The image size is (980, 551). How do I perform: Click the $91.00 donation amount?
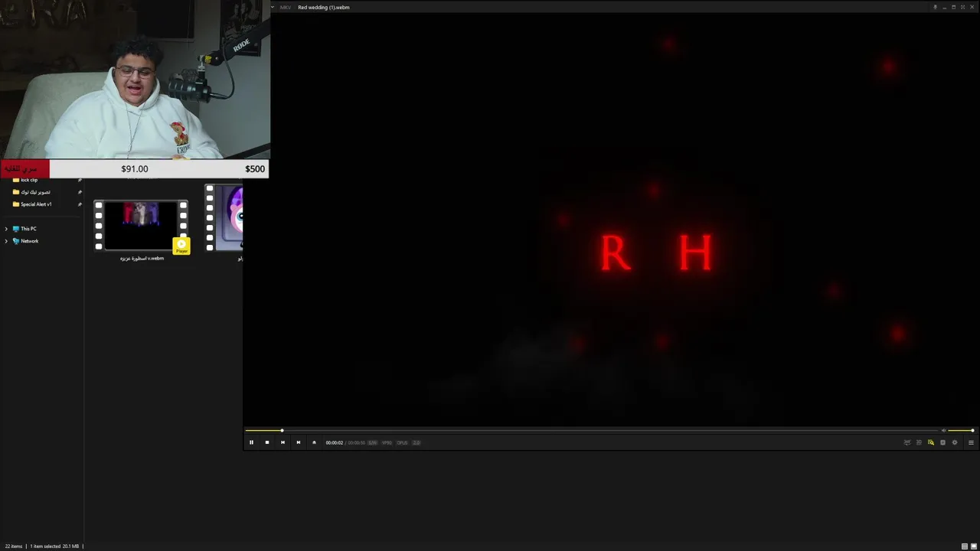(x=135, y=169)
